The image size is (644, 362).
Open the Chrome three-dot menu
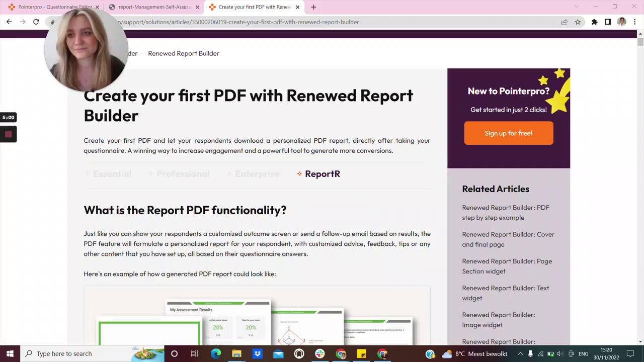coord(635,22)
